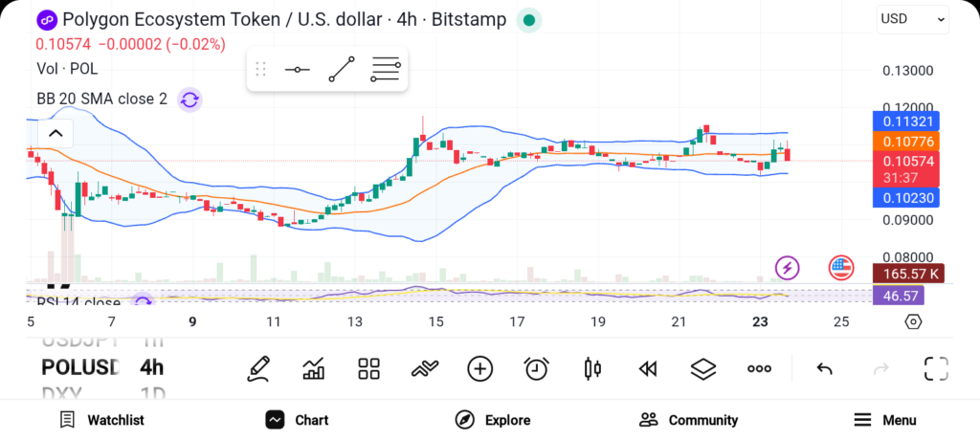Click the green market status indicator

528,20
